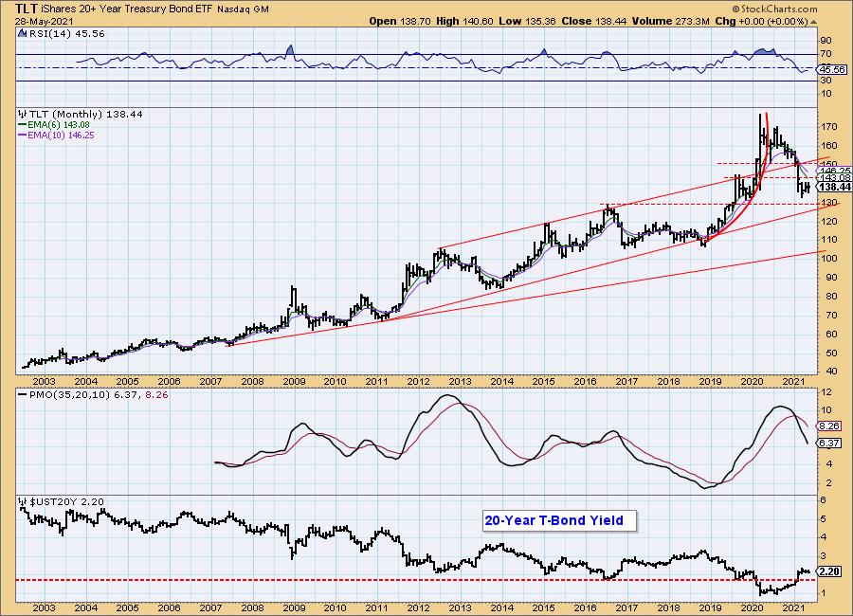853x616 pixels.
Task: Click the black PMO legend line
Action: [23, 394]
